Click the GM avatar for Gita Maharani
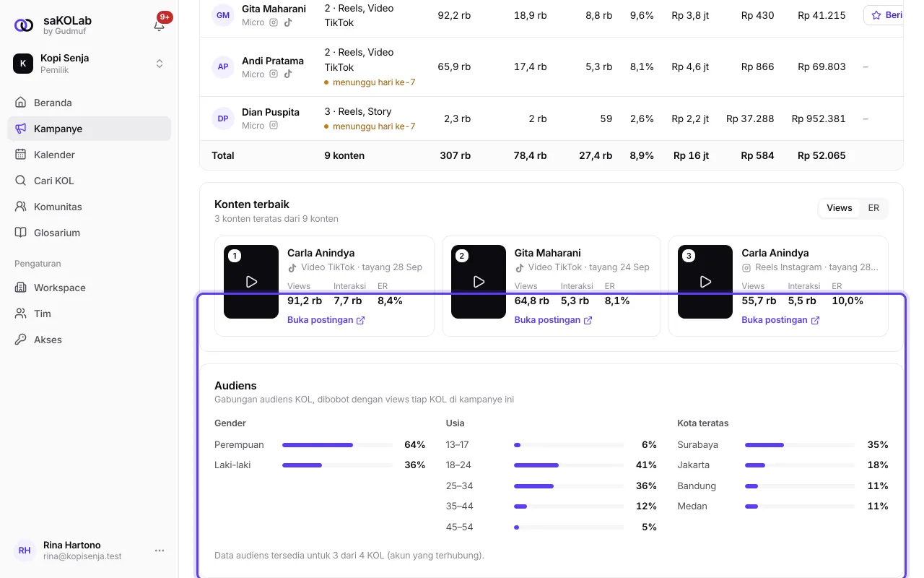Viewport: 924px width, 578px height. [223, 15]
